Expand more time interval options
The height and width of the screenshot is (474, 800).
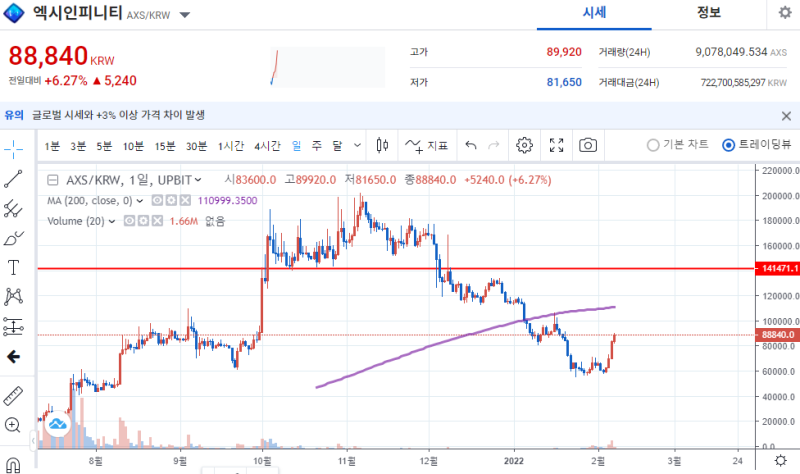pyautogui.click(x=357, y=145)
